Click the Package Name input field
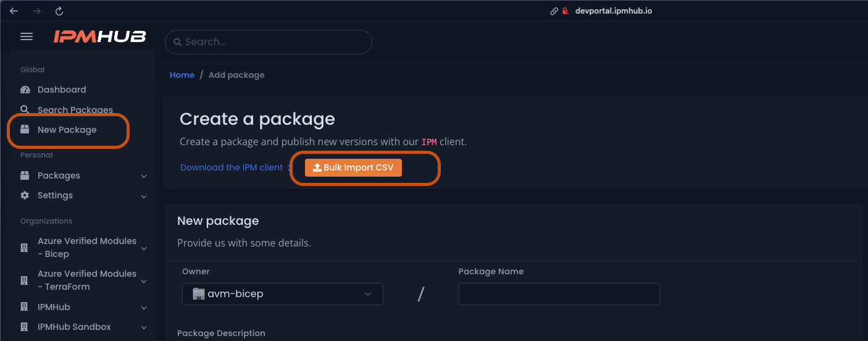Screen dimensions: 868x341 [x=559, y=294]
